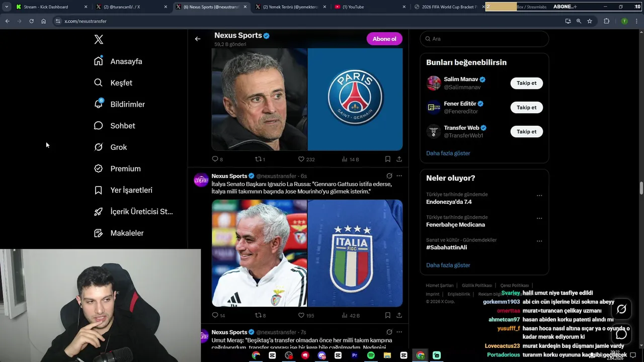The width and height of the screenshot is (644, 362).
Task: Go to Anasayfa in the sidebar
Action: [x=118, y=61]
